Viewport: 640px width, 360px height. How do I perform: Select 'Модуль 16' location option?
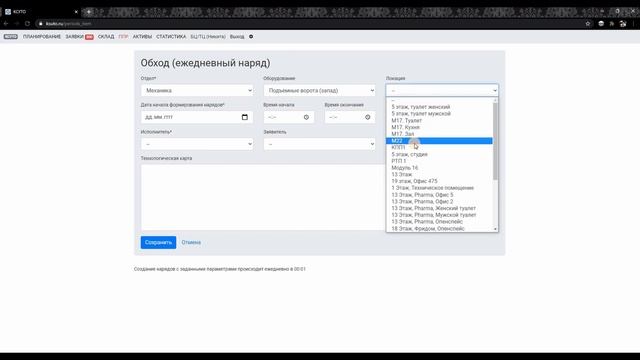(439, 168)
